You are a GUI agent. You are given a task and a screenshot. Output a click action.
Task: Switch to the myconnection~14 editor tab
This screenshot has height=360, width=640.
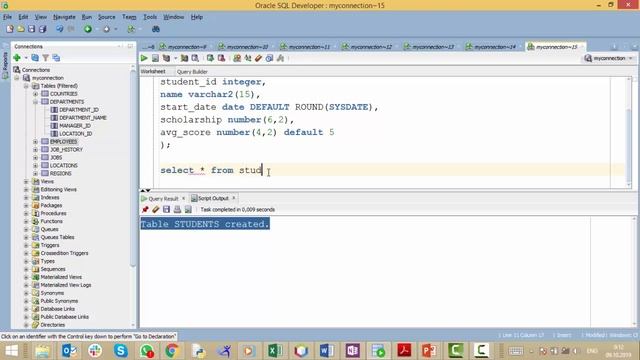495,47
